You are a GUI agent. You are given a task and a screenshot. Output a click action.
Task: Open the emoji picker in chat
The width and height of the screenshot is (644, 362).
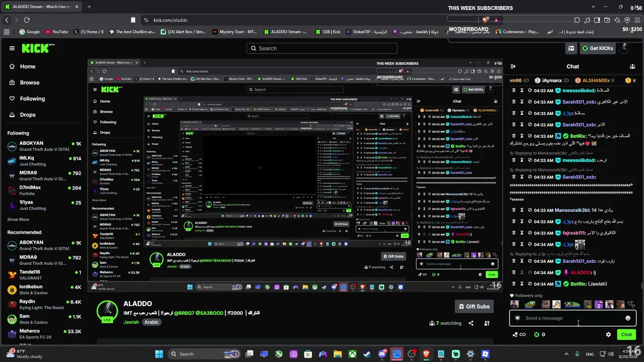click(x=628, y=318)
